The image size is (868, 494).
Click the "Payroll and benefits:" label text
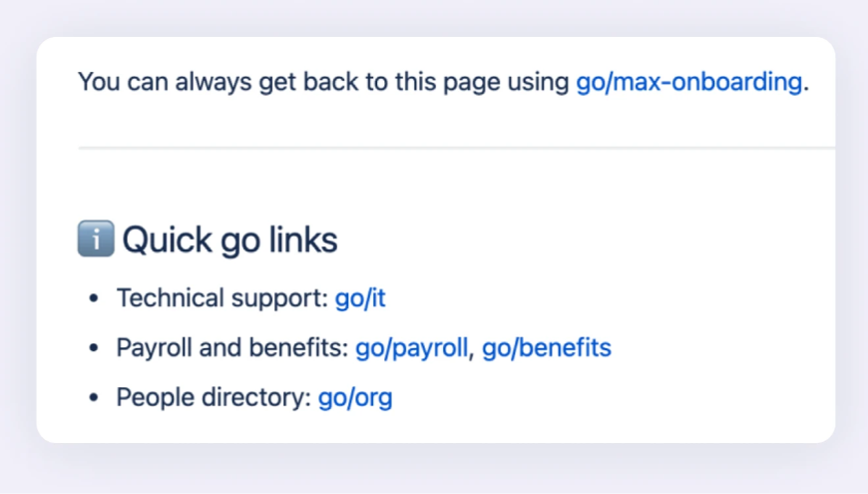231,348
